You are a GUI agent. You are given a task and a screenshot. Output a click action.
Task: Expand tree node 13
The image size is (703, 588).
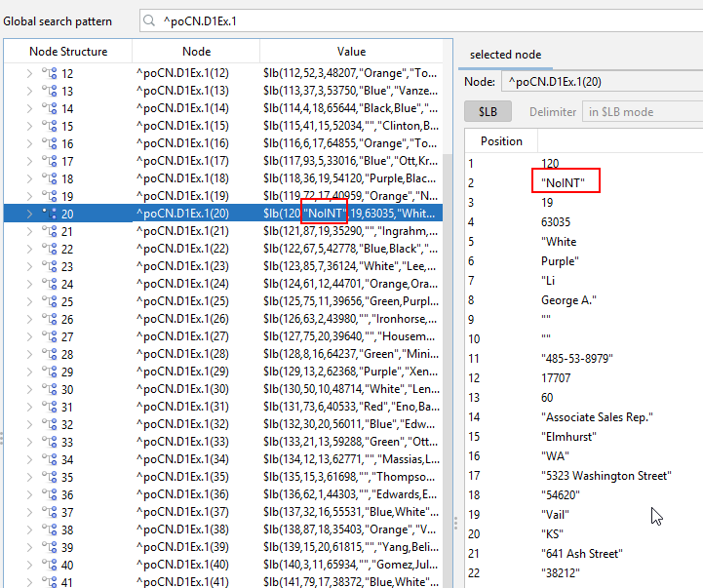pos(29,91)
